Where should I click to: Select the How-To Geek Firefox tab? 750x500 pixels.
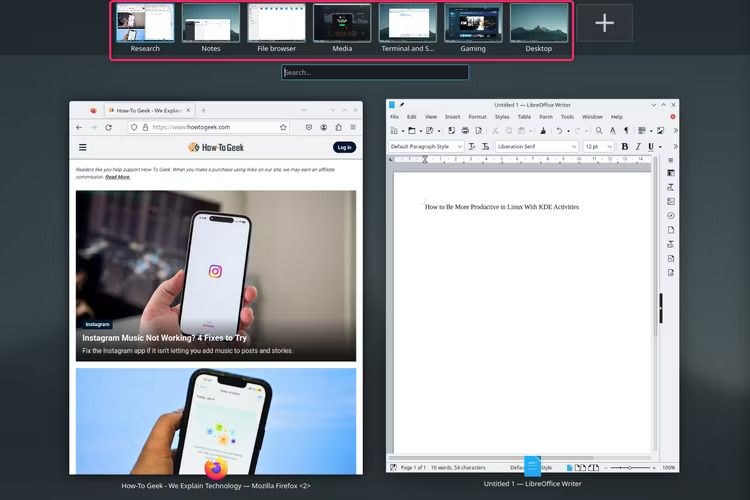point(149,110)
